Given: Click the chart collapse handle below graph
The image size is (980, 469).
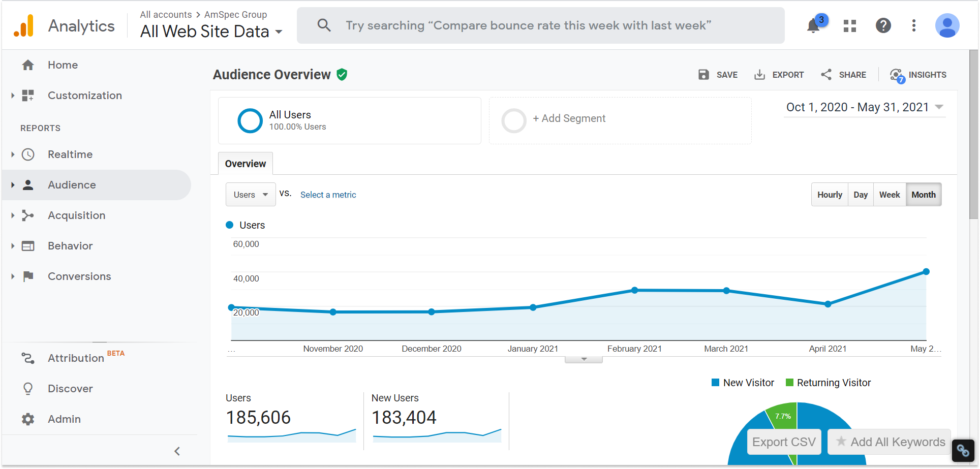Looking at the screenshot, I should tap(584, 359).
